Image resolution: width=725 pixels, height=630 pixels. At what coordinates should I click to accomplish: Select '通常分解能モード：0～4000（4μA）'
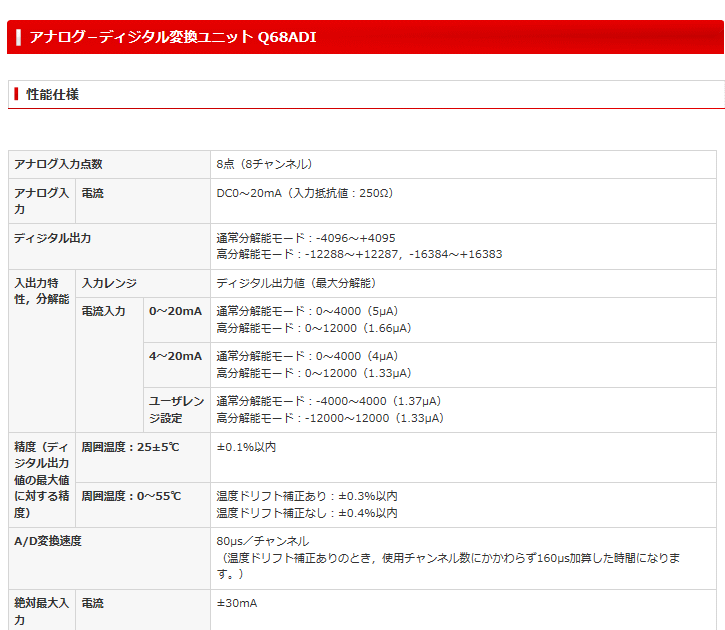click(307, 356)
